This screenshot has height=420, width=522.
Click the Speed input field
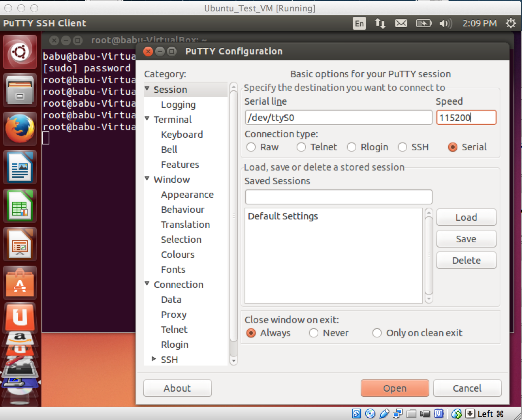(466, 117)
